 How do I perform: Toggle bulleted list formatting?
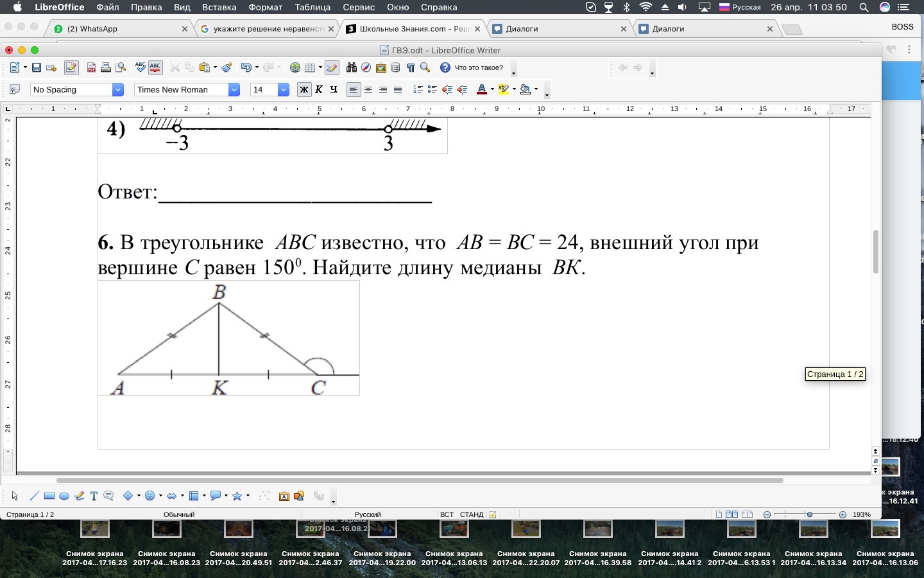click(432, 90)
